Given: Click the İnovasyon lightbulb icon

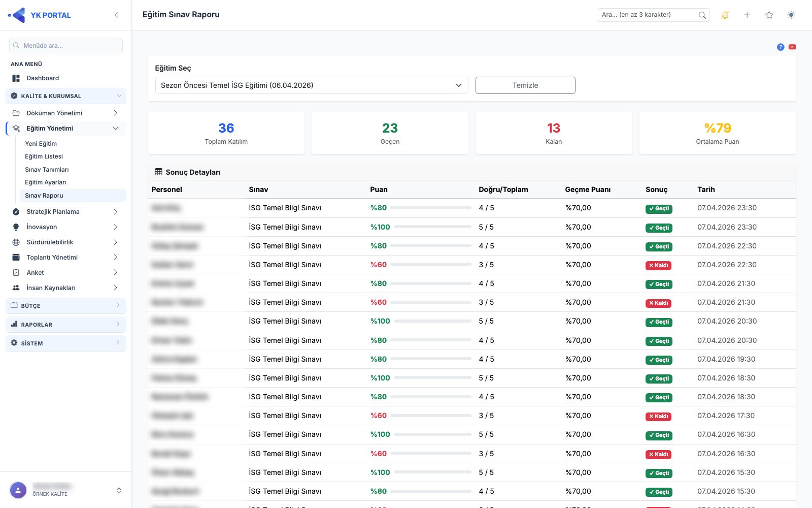Looking at the screenshot, I should (16, 227).
